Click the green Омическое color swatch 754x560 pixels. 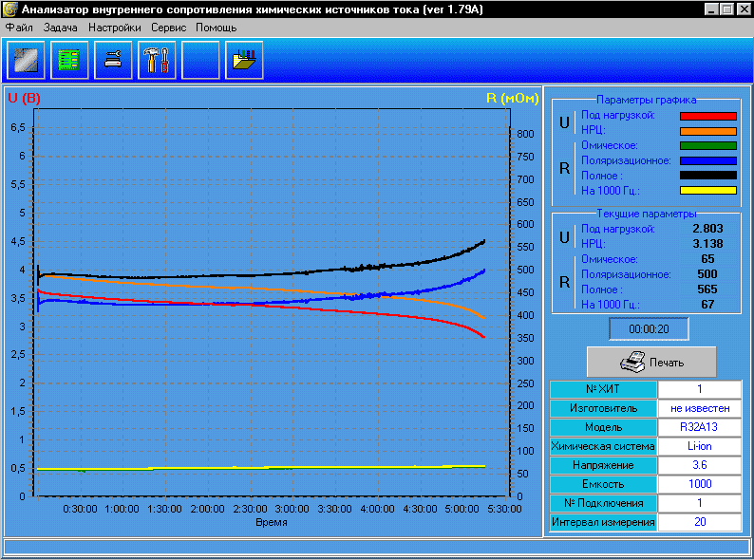(x=707, y=145)
